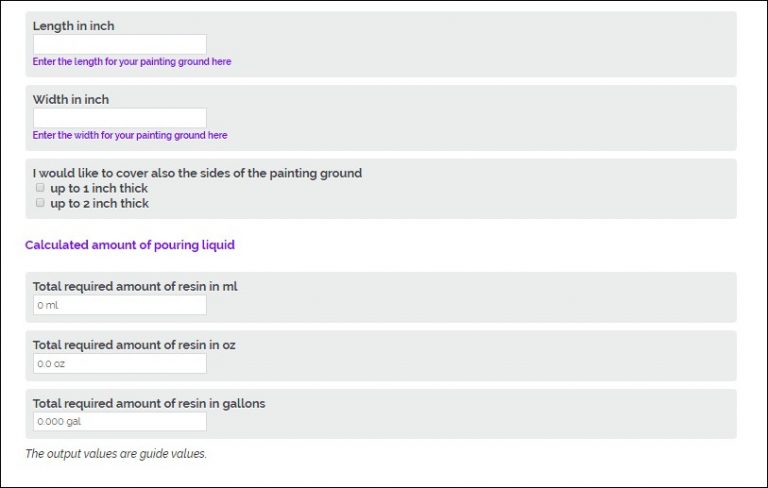Click the "up to 1 inch thick" label text
This screenshot has width=768, height=488.
[x=99, y=188]
